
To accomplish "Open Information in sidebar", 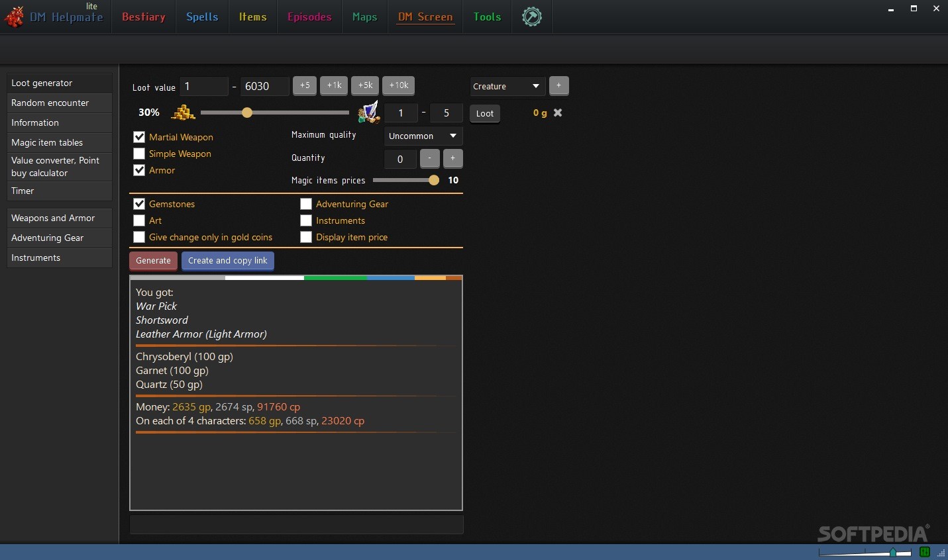I will [59, 122].
